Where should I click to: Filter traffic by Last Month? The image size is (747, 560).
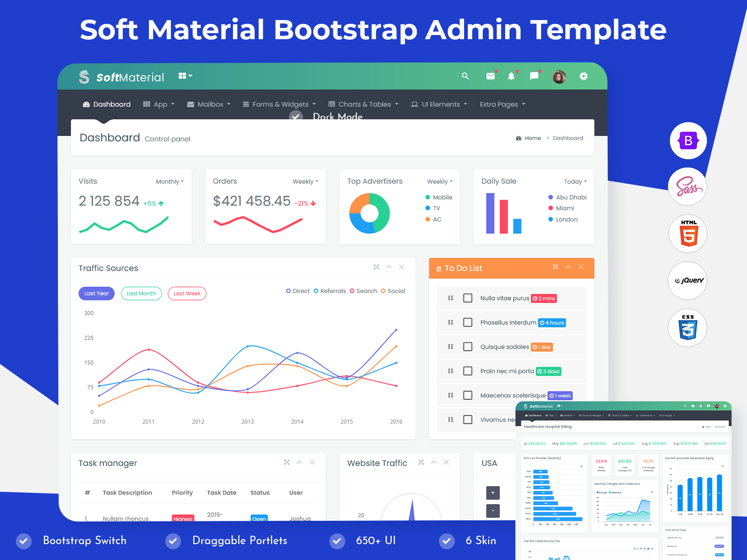coord(141,293)
